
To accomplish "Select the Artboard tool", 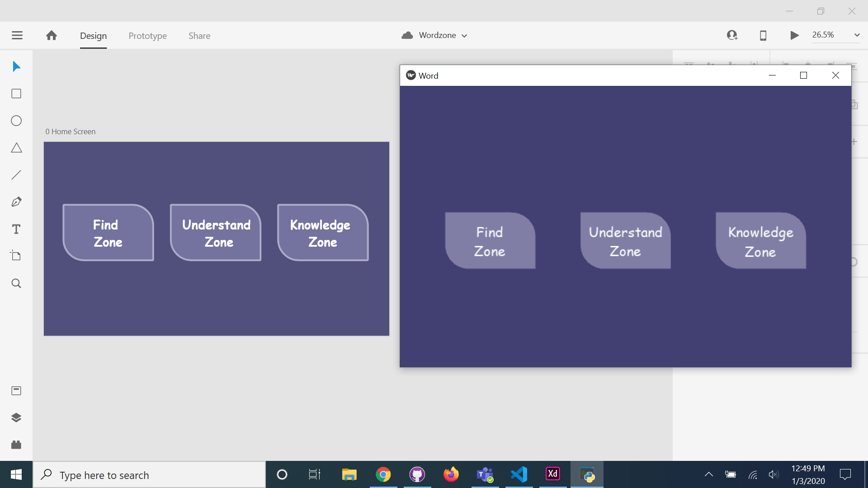I will point(16,256).
